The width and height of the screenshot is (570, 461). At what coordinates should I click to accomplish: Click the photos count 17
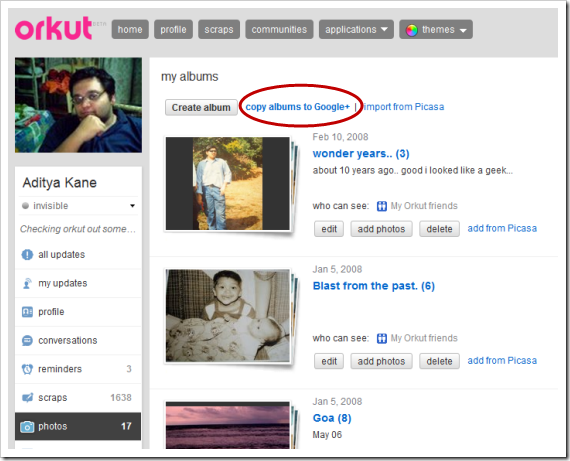coord(126,426)
